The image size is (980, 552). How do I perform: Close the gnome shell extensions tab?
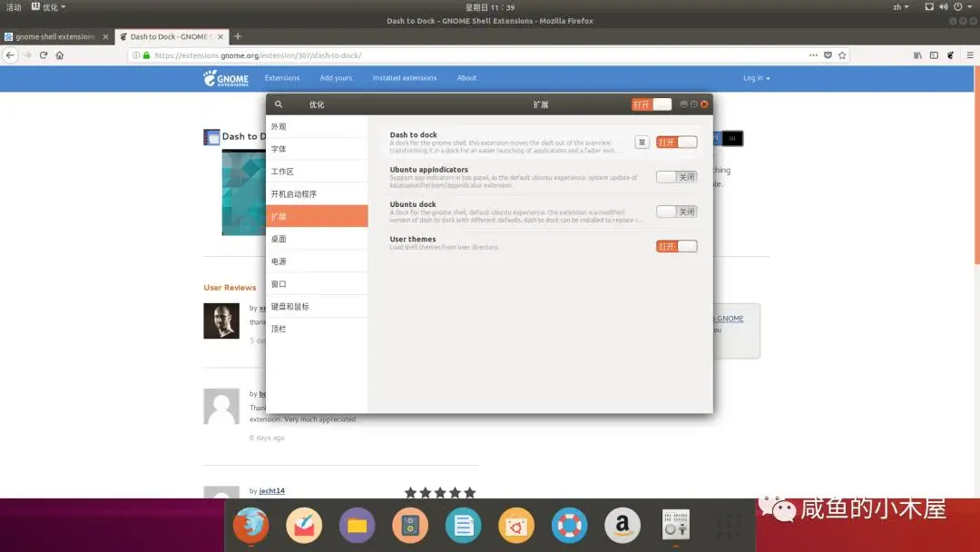[x=105, y=36]
